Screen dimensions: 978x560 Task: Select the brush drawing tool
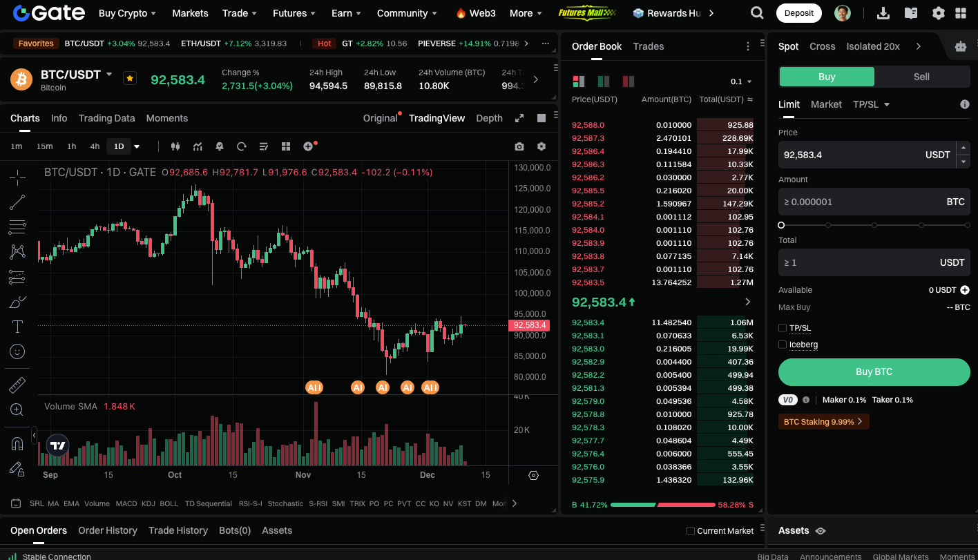click(x=17, y=302)
